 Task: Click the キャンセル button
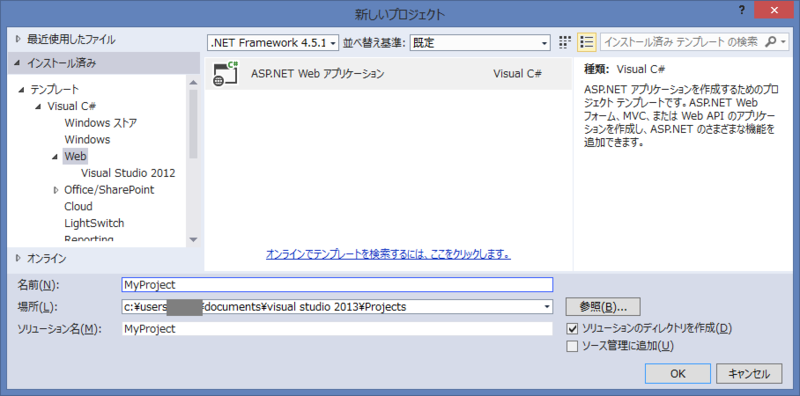tap(749, 374)
